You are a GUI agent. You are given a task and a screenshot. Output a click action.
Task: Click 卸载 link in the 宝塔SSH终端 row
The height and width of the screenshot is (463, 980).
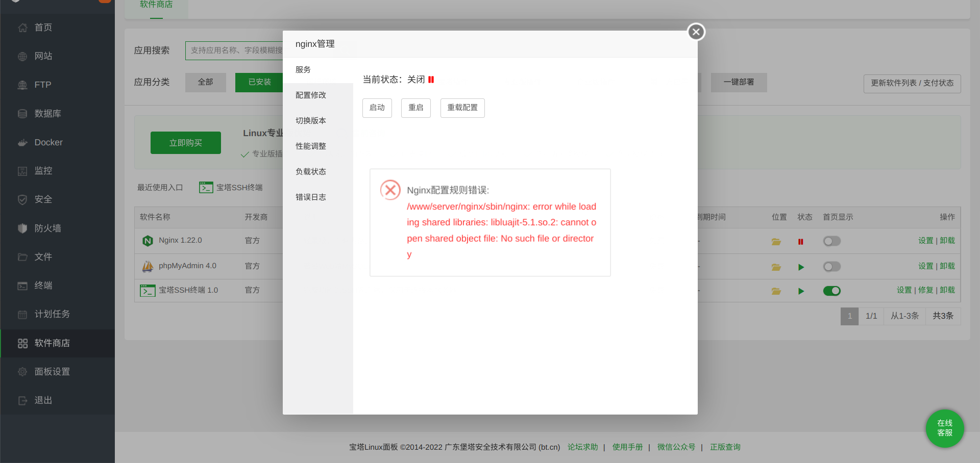947,290
